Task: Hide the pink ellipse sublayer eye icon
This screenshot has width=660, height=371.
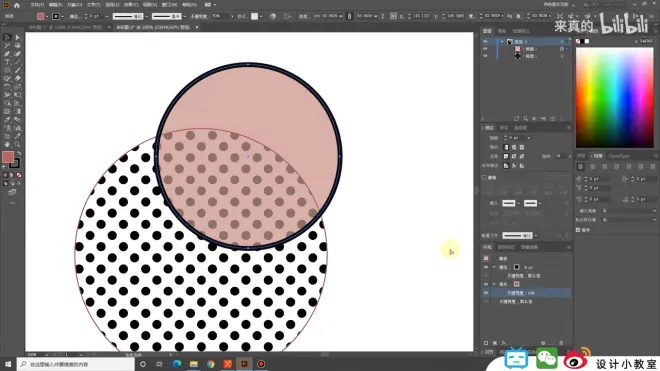Action: coord(485,49)
